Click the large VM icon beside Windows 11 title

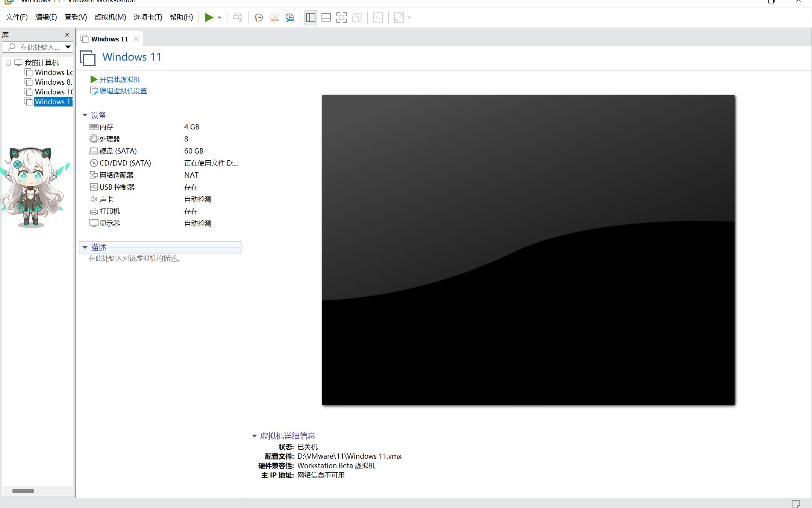tap(88, 58)
